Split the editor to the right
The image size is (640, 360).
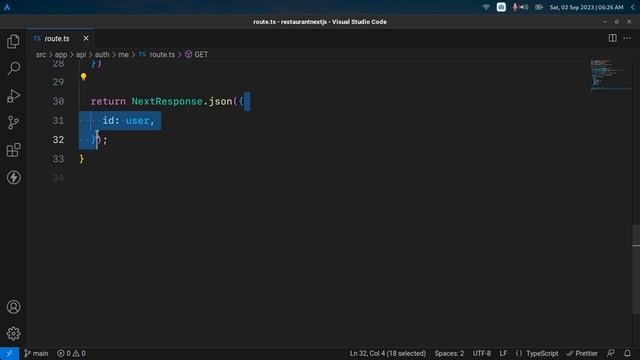(612, 38)
